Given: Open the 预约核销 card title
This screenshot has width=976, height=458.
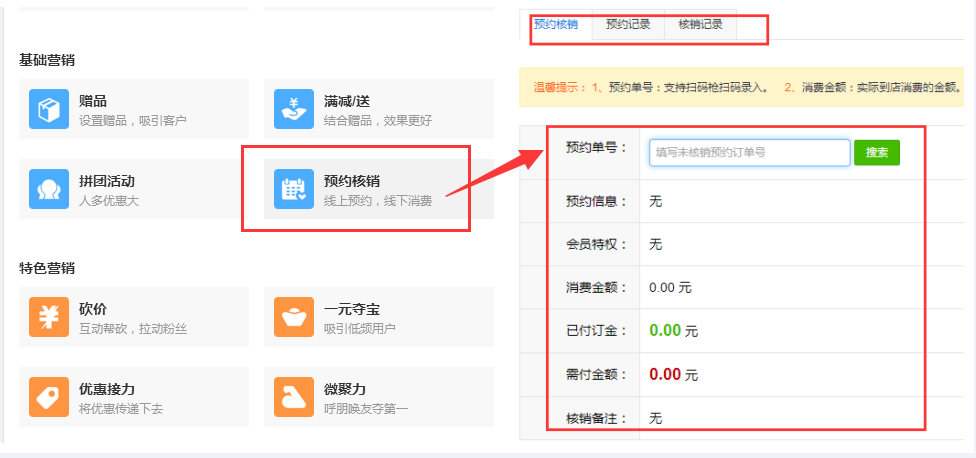Looking at the screenshot, I should [x=352, y=181].
